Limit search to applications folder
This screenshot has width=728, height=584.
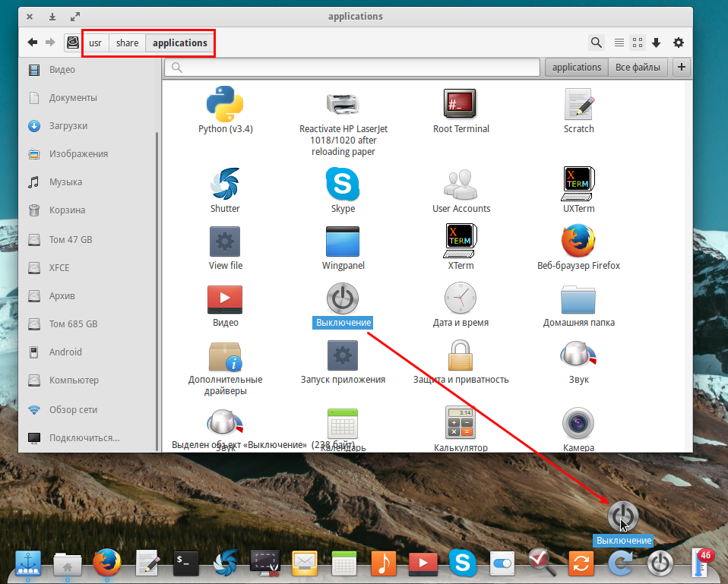[576, 68]
